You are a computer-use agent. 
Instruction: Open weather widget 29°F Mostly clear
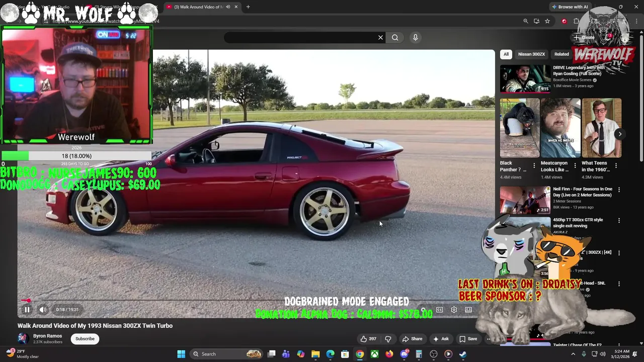tap(23, 354)
